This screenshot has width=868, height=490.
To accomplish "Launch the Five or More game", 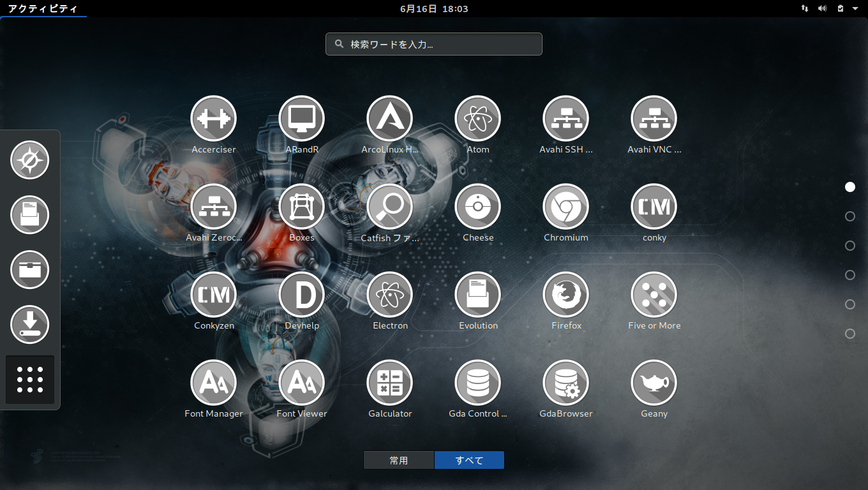I will point(654,295).
